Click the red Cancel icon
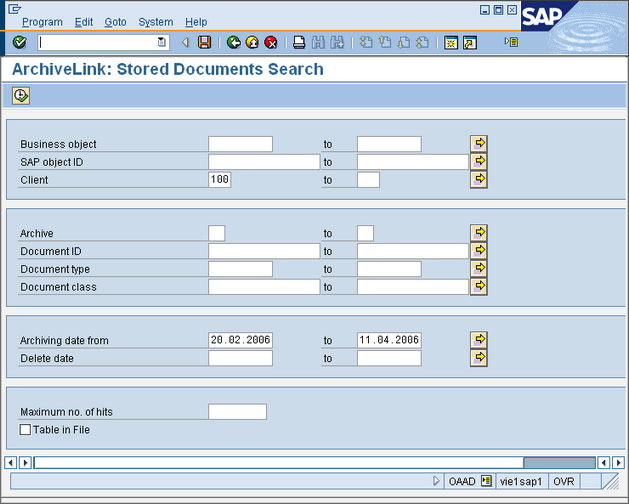The width and height of the screenshot is (629, 504). pyautogui.click(x=270, y=42)
